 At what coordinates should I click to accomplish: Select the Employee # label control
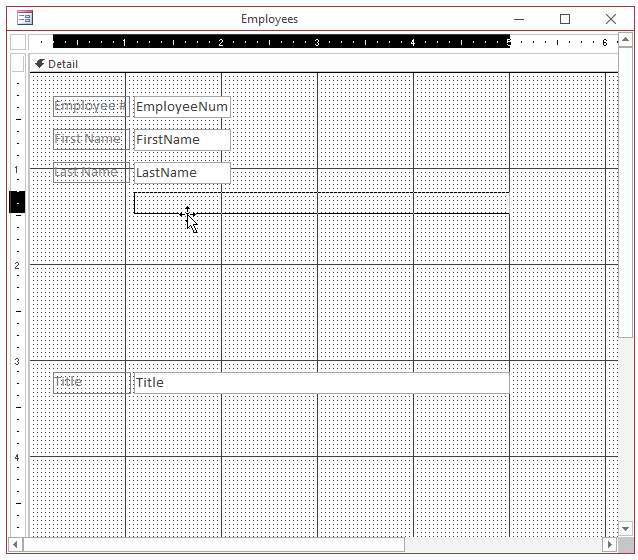coord(91,106)
